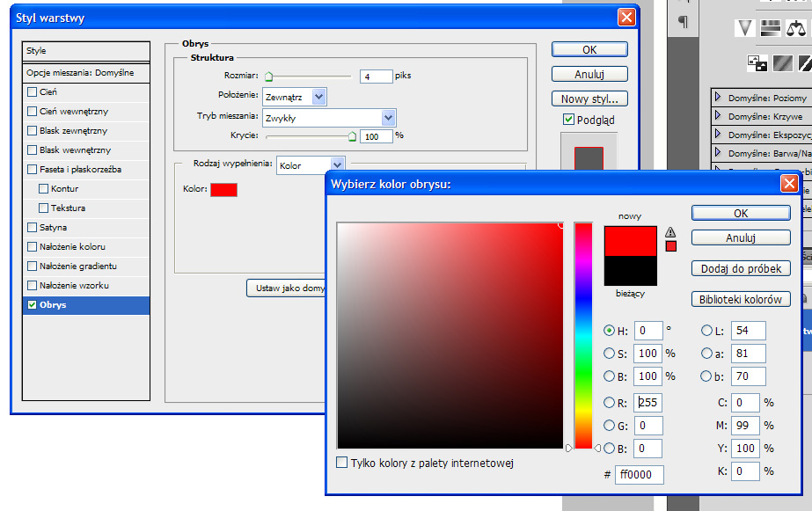Select the Hue/Saturation gradient bars icon
Screen dimensions: 812x511
click(772, 28)
